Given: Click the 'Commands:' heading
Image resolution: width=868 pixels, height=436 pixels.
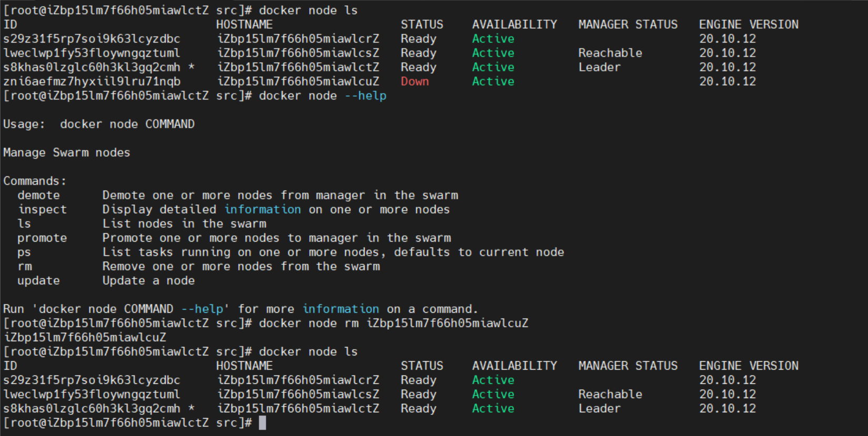Looking at the screenshot, I should pyautogui.click(x=35, y=181).
